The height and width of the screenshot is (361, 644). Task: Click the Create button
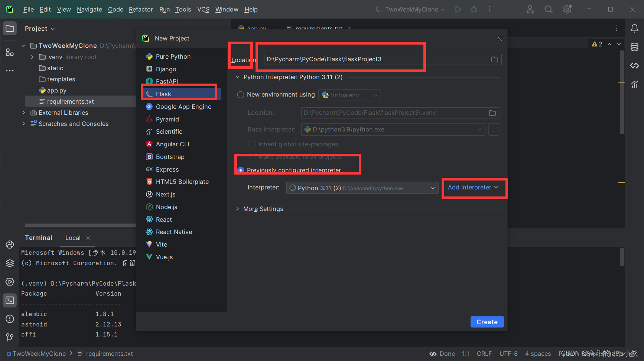click(487, 322)
